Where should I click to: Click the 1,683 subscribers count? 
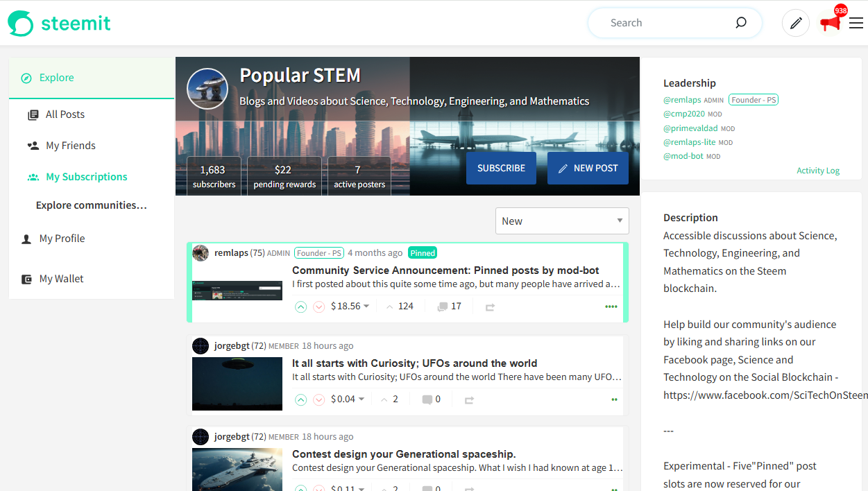(214, 176)
